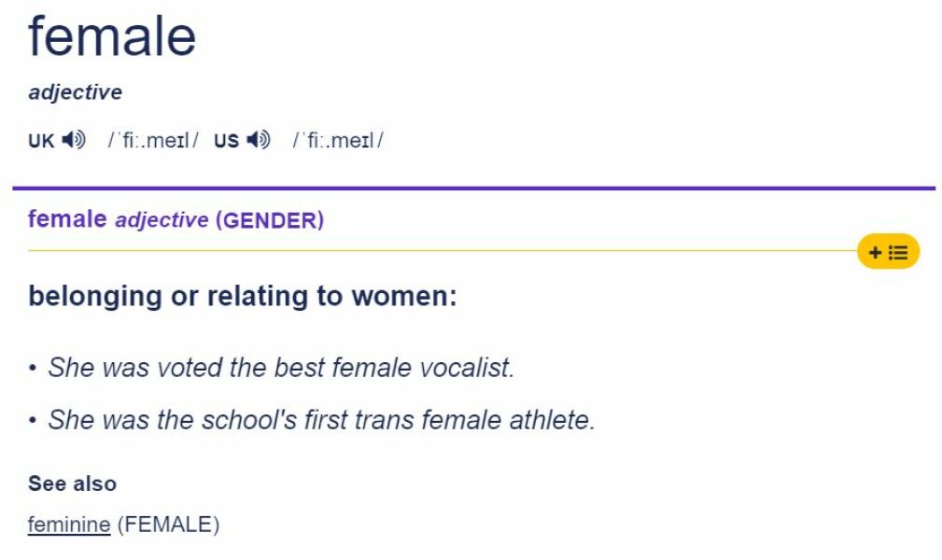
Task: Click the headword female at the top
Action: pyautogui.click(x=110, y=35)
